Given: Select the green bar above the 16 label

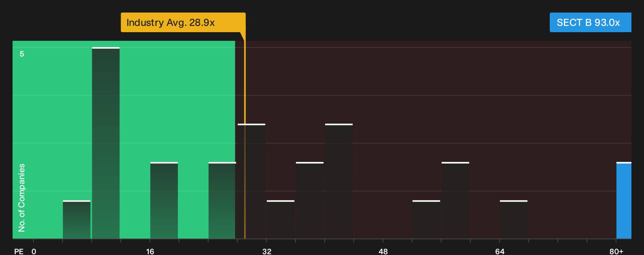Looking at the screenshot, I should point(164,200).
